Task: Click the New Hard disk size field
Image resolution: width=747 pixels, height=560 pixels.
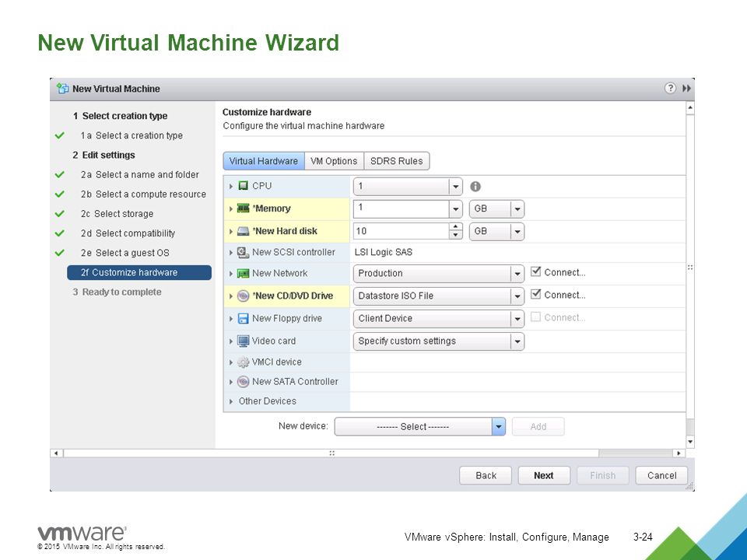Action: coord(402,232)
